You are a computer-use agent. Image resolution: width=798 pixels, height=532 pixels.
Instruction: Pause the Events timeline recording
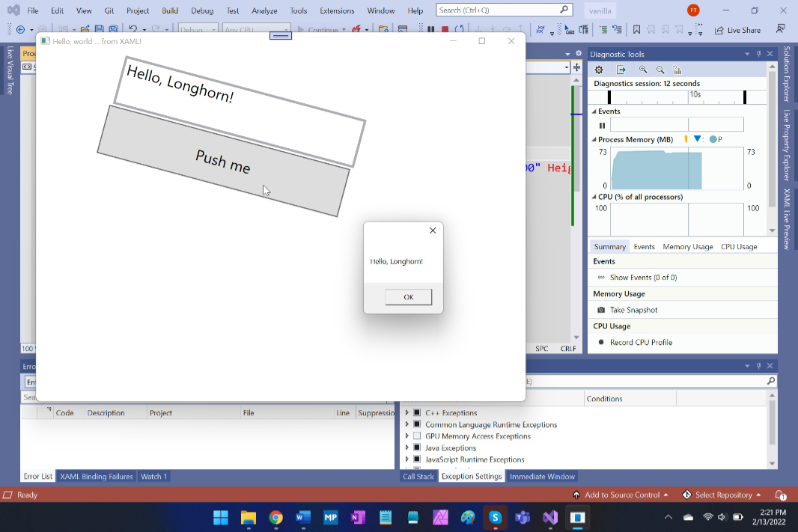[x=602, y=126]
